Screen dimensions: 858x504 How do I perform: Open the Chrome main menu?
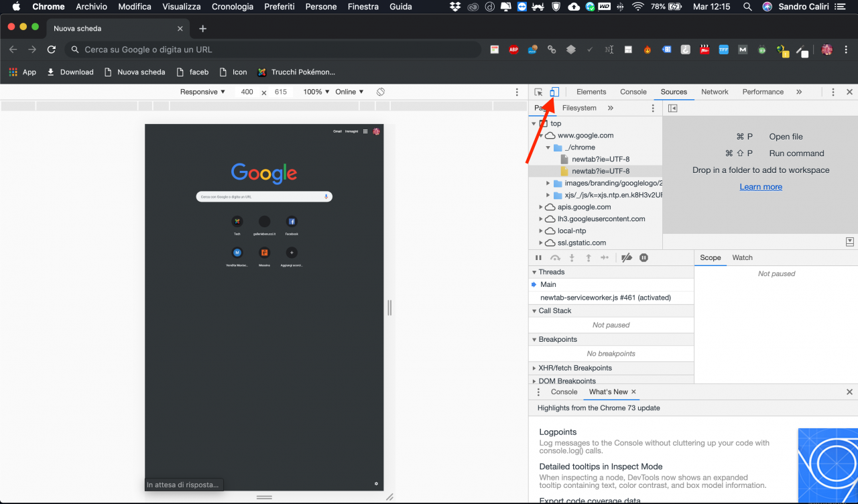pos(847,50)
